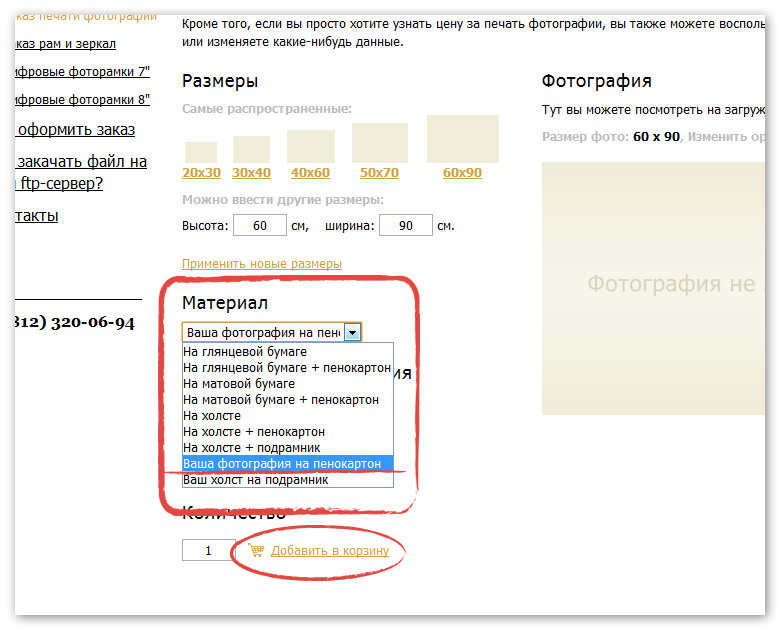Select the 50x70 size link
Image resolution: width=780 pixels, height=630 pixels.
[x=380, y=172]
